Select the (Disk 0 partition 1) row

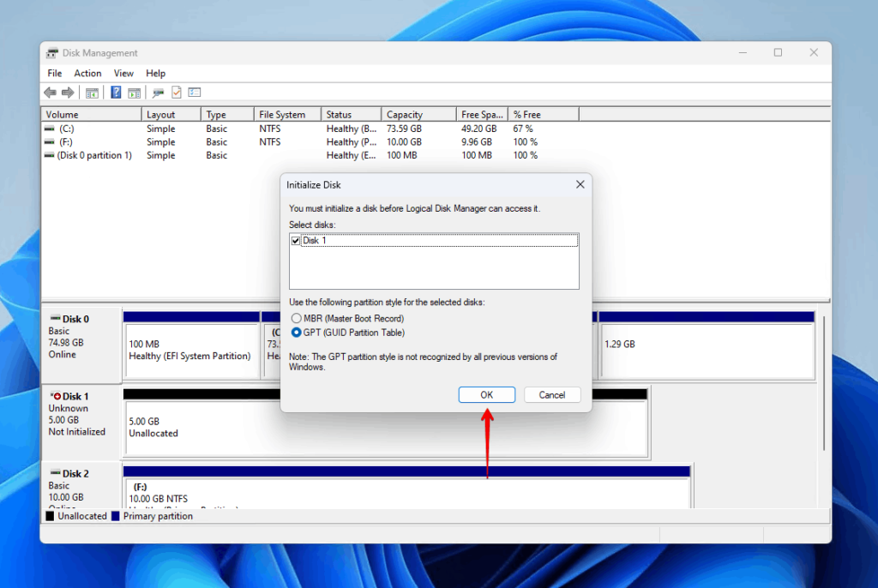pyautogui.click(x=310, y=155)
